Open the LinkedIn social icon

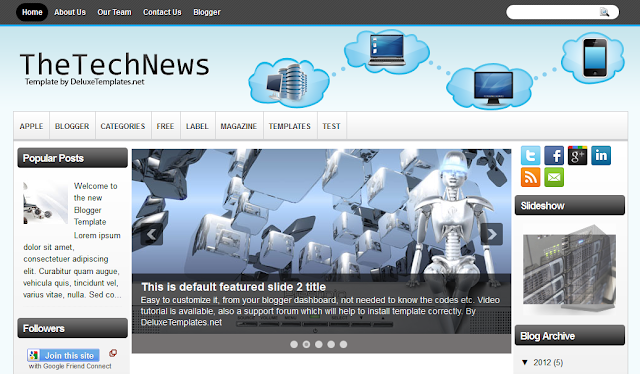(601, 156)
